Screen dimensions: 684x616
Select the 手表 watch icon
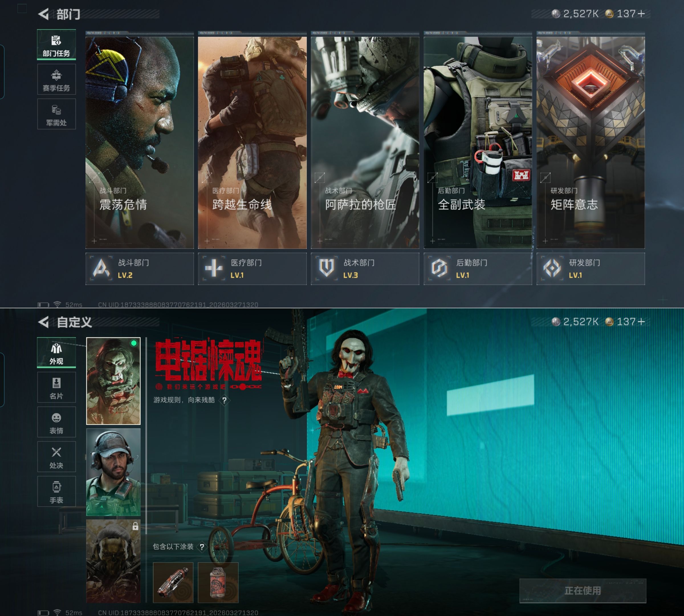point(56,492)
